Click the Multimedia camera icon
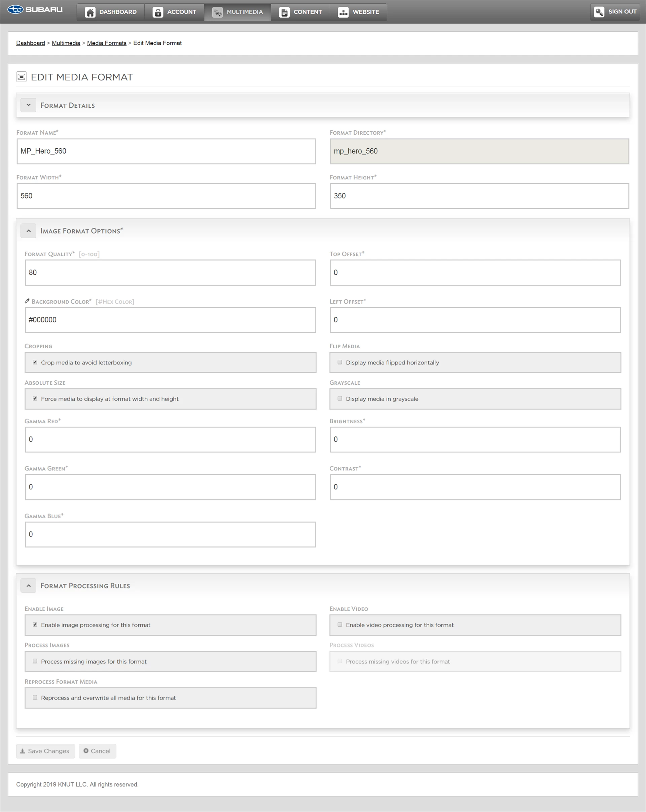 [217, 12]
